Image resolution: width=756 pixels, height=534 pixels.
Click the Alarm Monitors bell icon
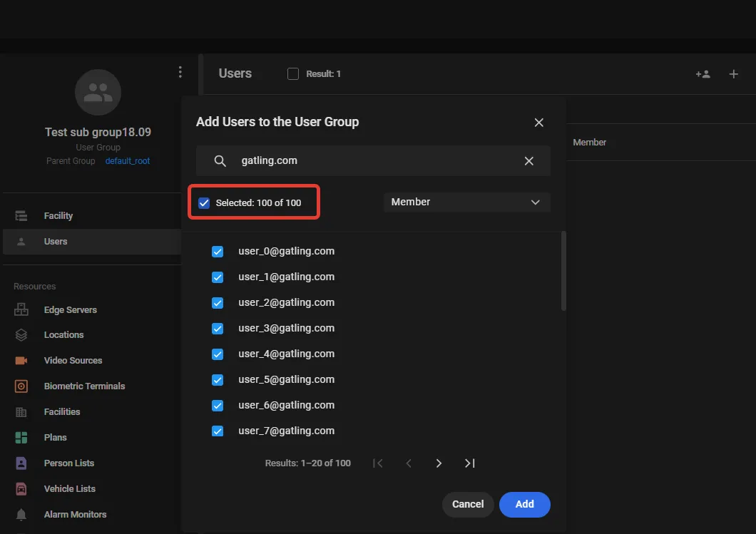tap(21, 515)
